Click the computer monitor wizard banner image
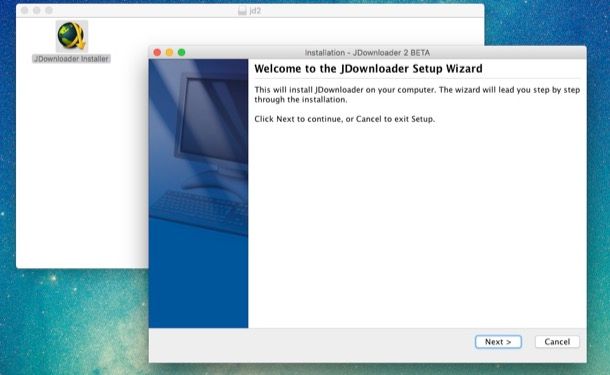The height and width of the screenshot is (375, 610). pos(198,193)
